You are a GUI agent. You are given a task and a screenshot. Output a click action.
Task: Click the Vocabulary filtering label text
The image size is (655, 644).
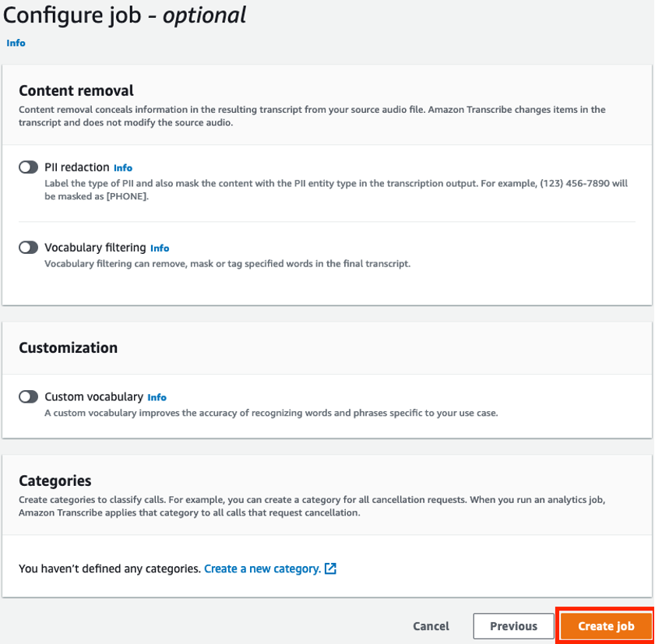[x=95, y=248]
